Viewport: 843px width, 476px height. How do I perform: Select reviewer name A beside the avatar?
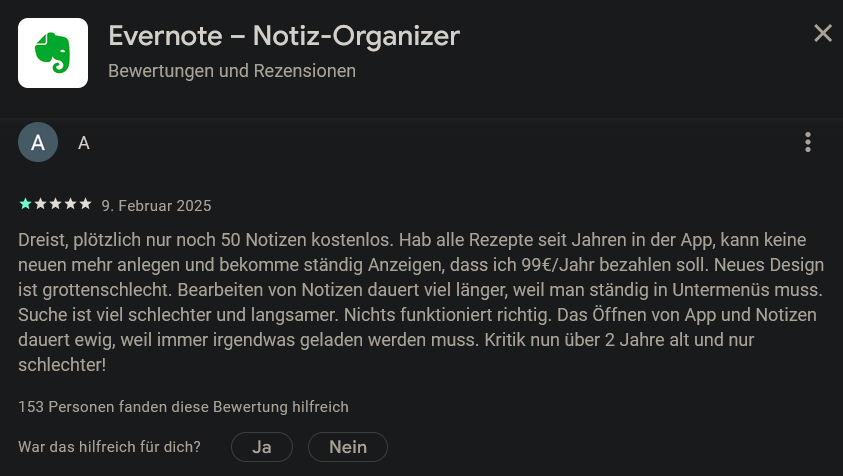pyautogui.click(x=83, y=143)
